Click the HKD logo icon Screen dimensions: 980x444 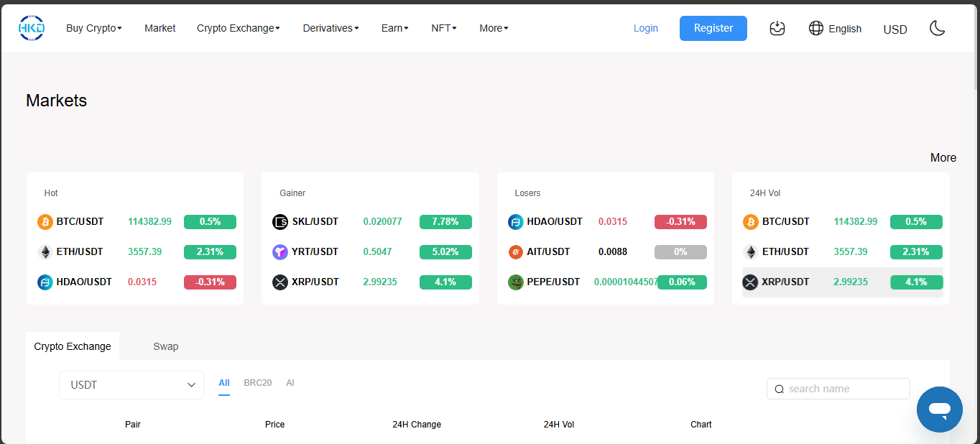click(x=32, y=28)
